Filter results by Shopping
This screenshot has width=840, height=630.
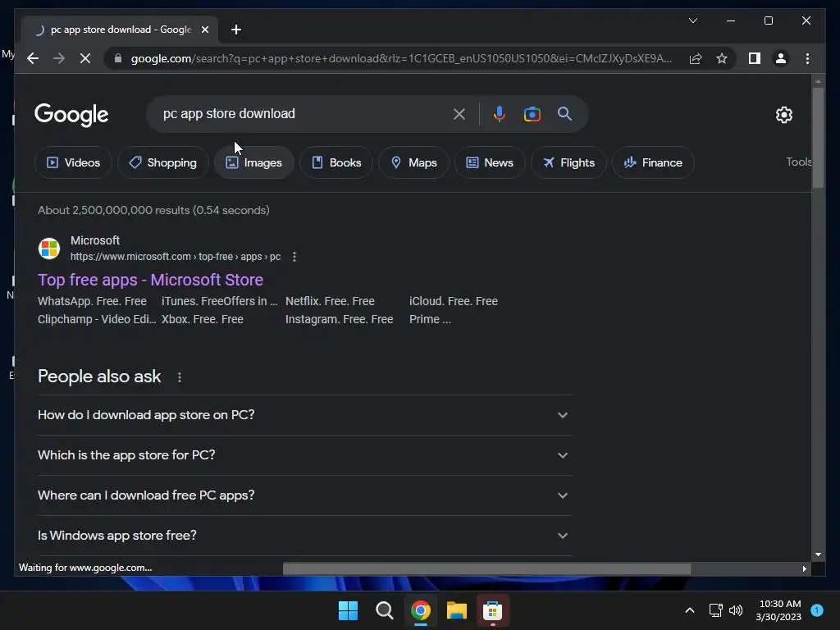pyautogui.click(x=163, y=162)
